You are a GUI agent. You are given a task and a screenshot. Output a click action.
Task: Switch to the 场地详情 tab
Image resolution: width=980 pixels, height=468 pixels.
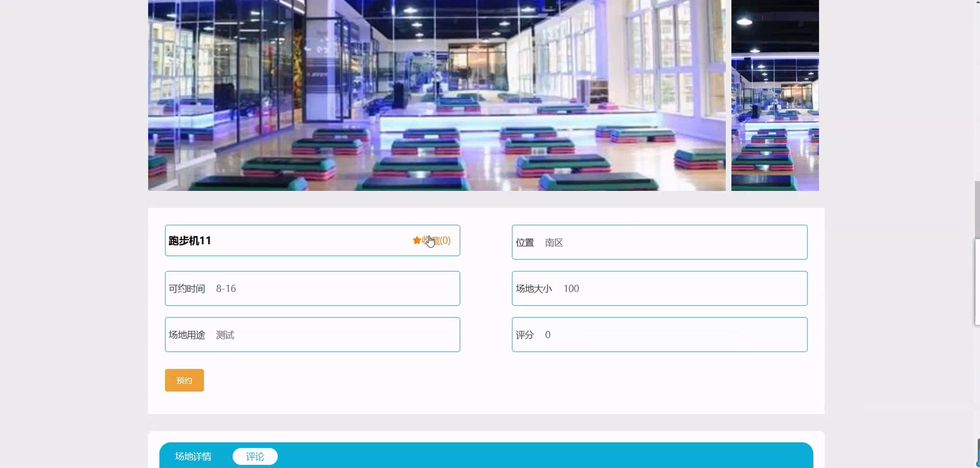(193, 456)
